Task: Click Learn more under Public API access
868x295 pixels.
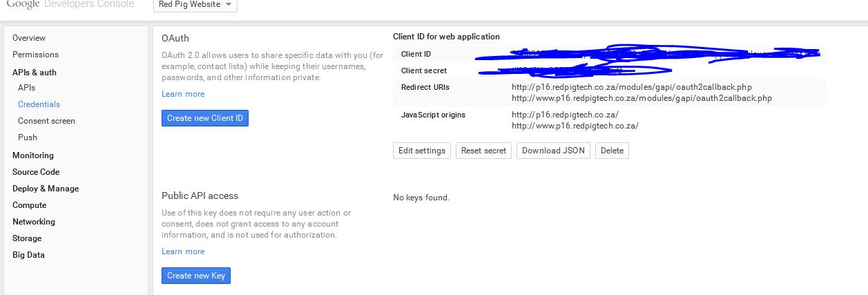Action: pyautogui.click(x=183, y=251)
